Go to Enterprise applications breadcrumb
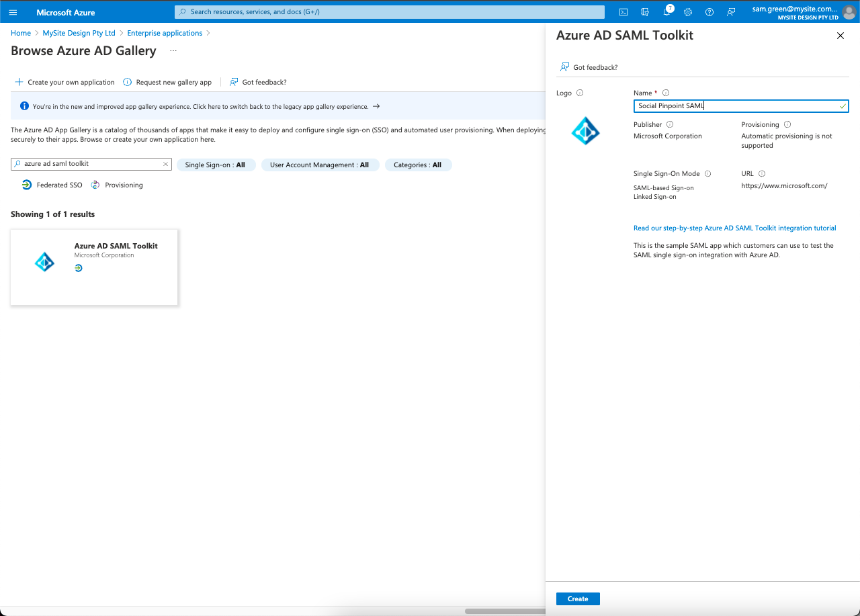 tap(165, 33)
